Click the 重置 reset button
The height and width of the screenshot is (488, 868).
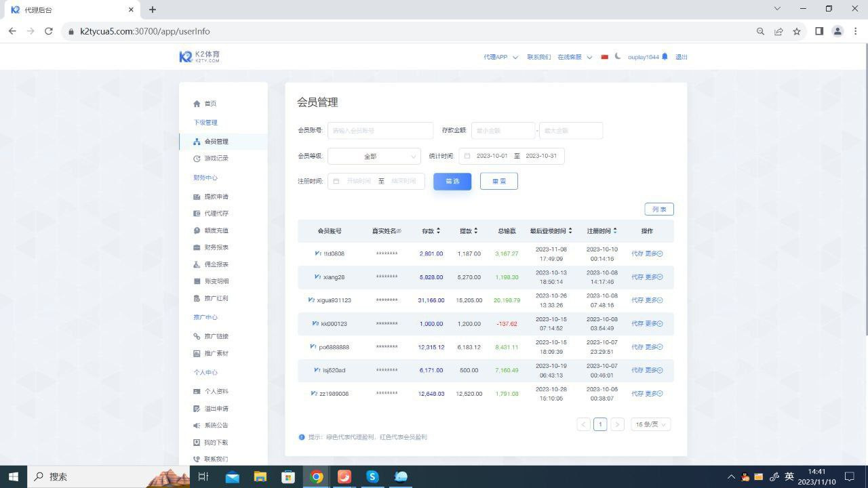tap(499, 181)
